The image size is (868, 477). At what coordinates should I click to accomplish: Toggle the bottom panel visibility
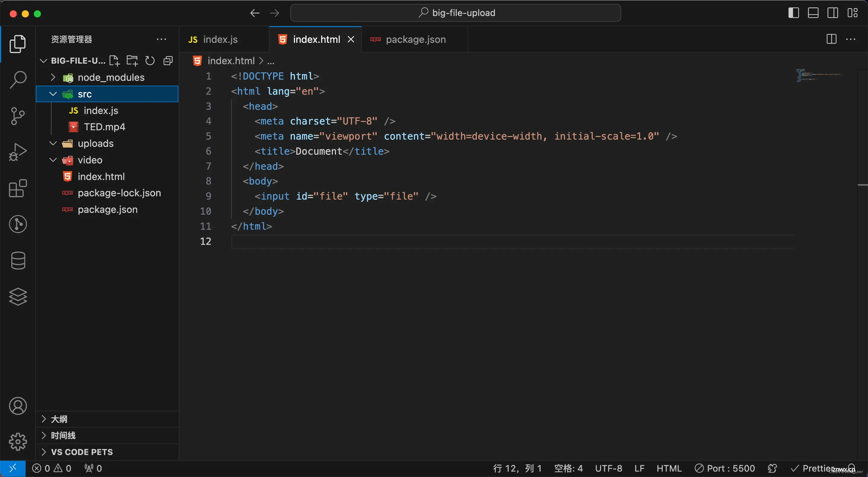(x=813, y=13)
